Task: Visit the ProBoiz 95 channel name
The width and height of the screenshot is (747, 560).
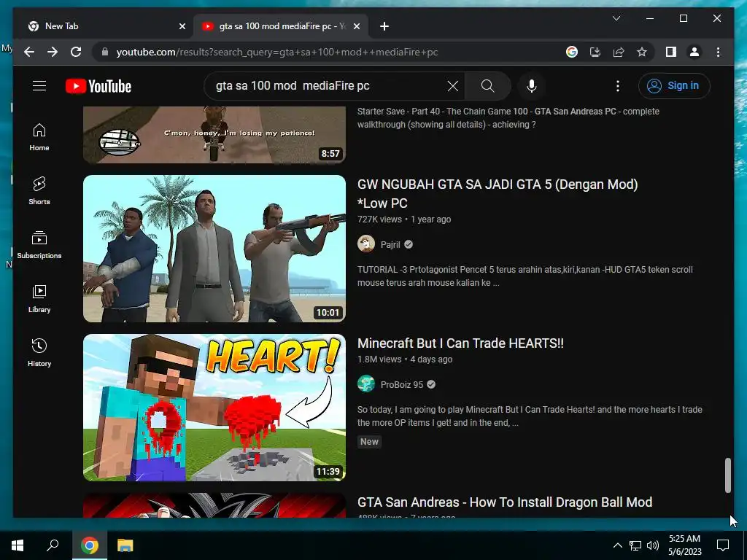Action: pyautogui.click(x=402, y=385)
